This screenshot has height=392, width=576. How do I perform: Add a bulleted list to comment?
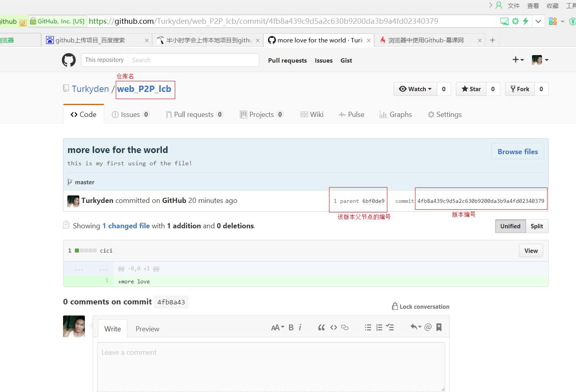[368, 327]
